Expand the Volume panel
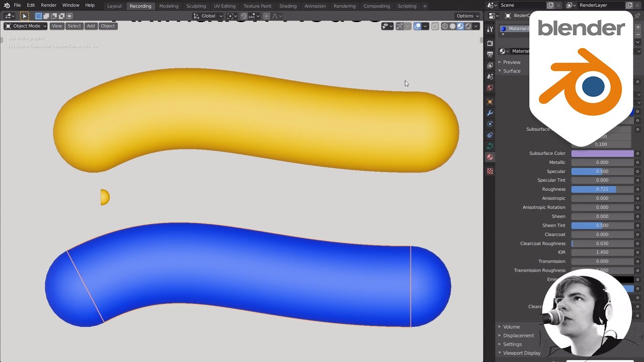 (x=511, y=327)
